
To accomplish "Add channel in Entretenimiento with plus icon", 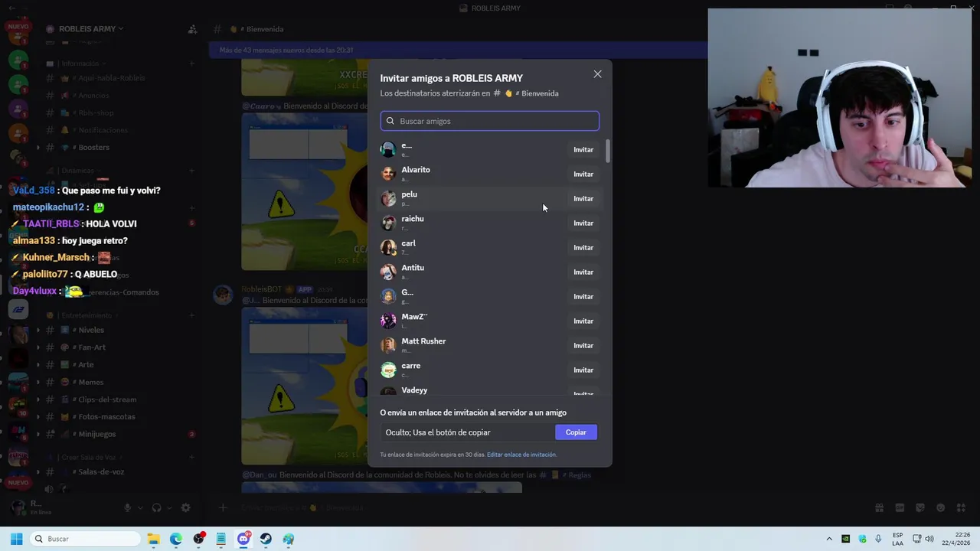I will (192, 315).
